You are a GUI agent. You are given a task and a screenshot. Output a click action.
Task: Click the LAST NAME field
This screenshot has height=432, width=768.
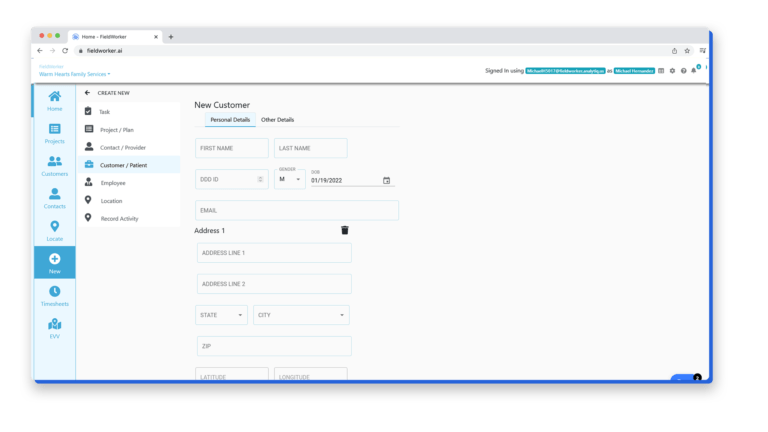tap(311, 148)
